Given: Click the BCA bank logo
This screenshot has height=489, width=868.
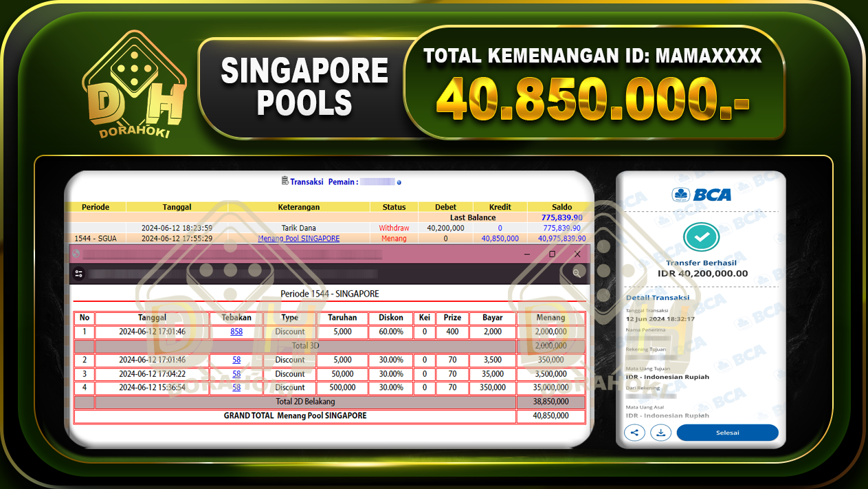Looking at the screenshot, I should 700,195.
